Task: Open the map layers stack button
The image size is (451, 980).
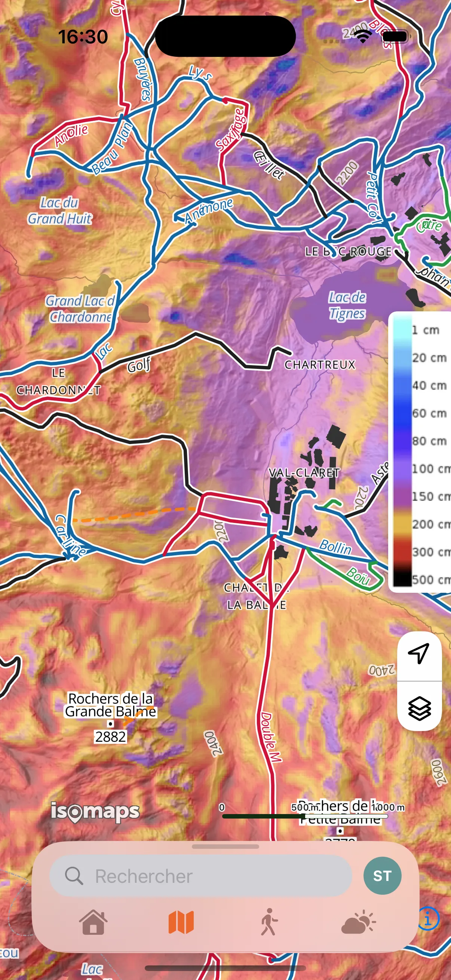Action: point(419,708)
